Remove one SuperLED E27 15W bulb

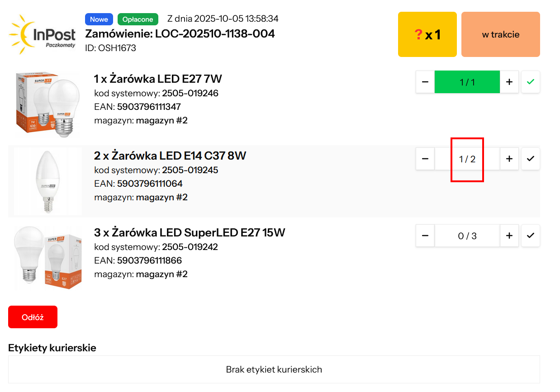pyautogui.click(x=425, y=236)
